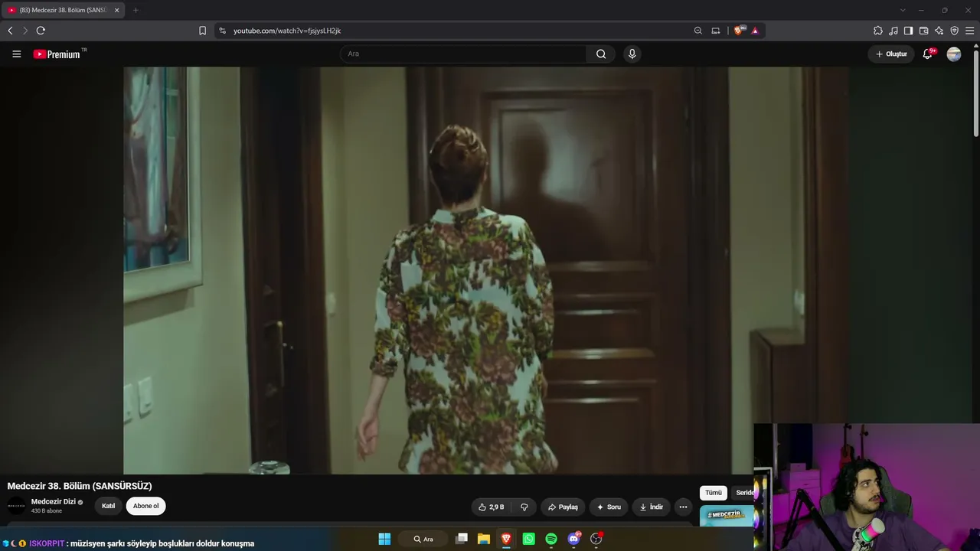View site settings icon in address bar
Image resolution: width=980 pixels, height=551 pixels.
[222, 31]
